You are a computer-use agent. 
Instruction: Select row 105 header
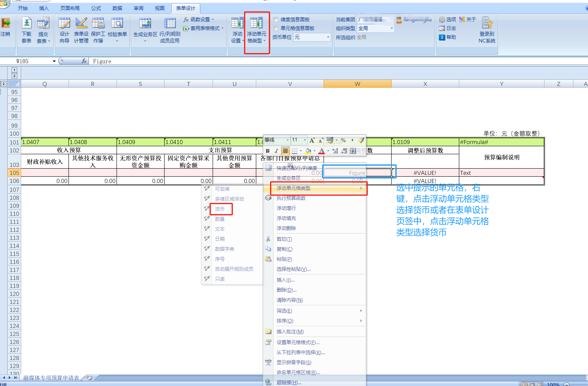[14, 173]
